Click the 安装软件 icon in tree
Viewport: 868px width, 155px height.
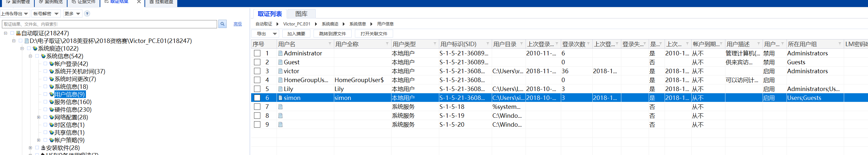(x=43, y=148)
